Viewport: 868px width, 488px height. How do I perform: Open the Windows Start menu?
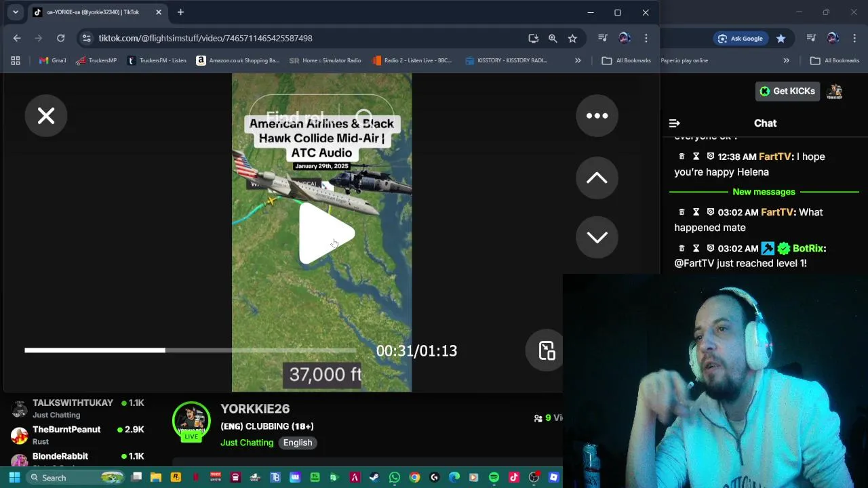[14, 477]
